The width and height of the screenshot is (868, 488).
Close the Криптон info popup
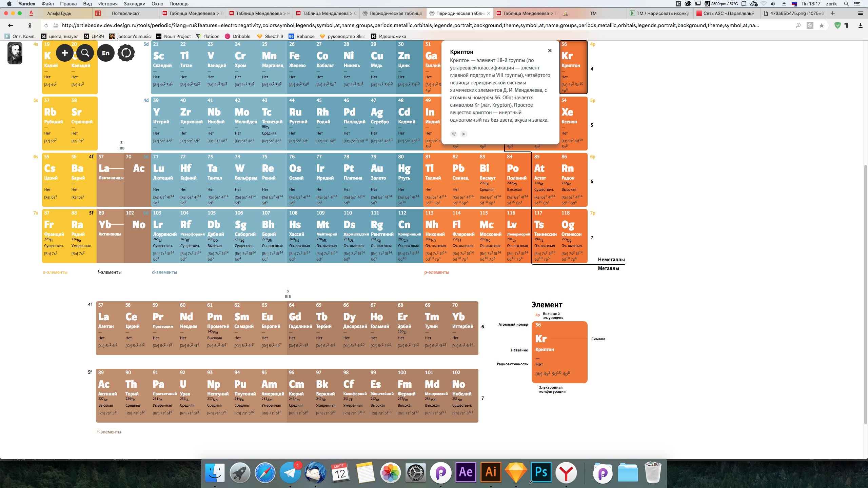550,50
